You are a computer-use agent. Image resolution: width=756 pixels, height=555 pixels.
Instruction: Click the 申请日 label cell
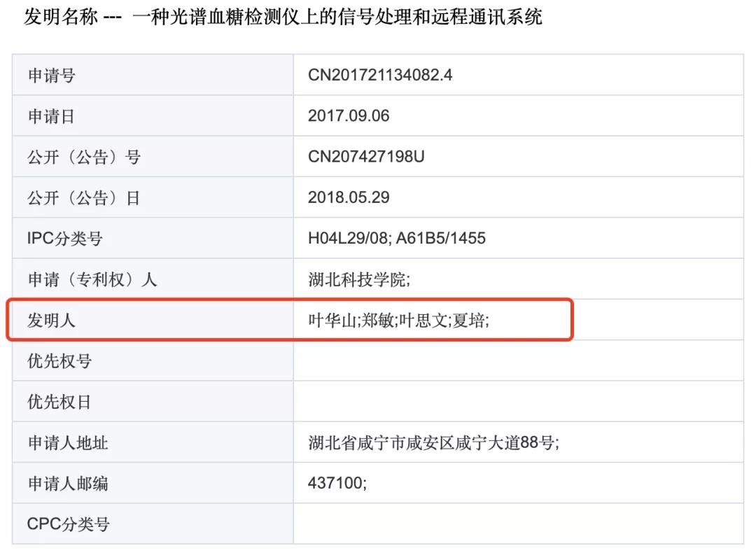coord(51,116)
